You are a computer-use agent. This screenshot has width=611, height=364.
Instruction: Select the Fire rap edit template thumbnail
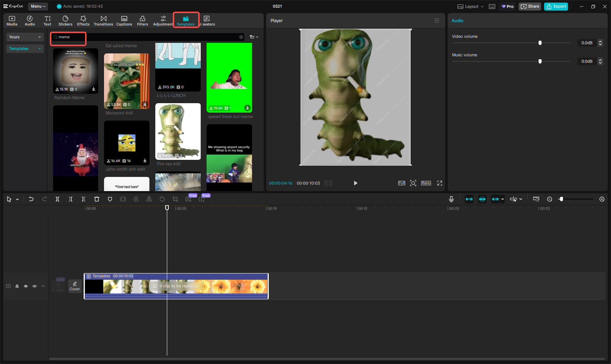coord(178,132)
